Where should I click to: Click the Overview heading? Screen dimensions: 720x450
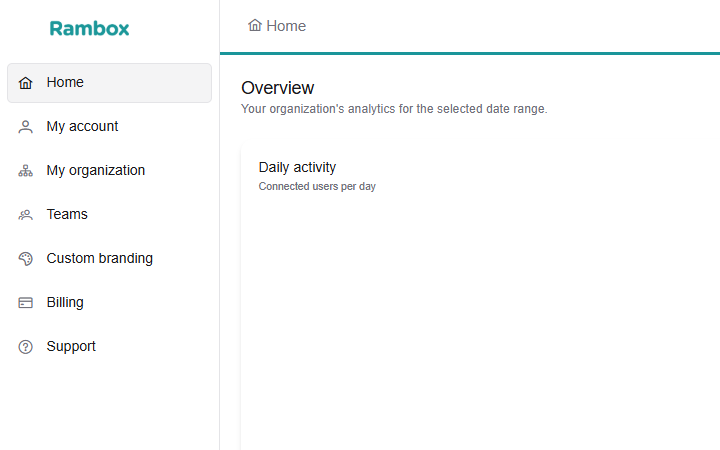pos(278,88)
